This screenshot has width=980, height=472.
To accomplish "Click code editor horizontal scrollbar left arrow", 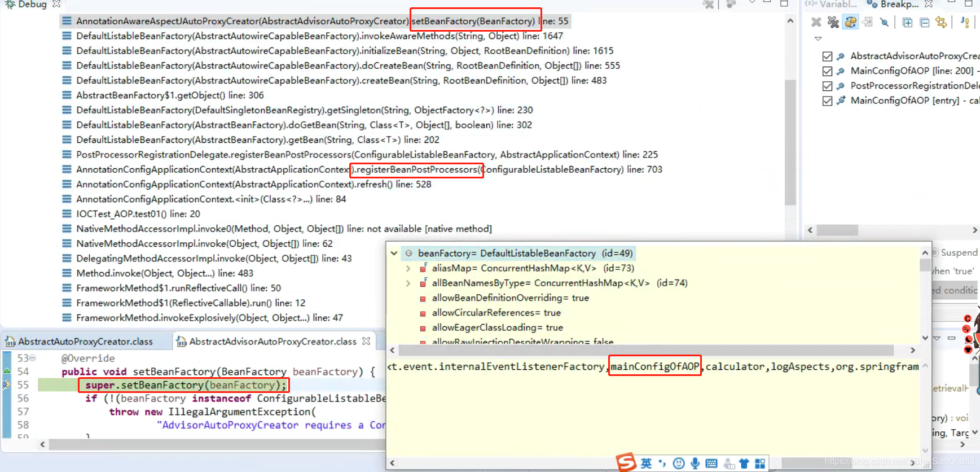I will pos(42,444).
